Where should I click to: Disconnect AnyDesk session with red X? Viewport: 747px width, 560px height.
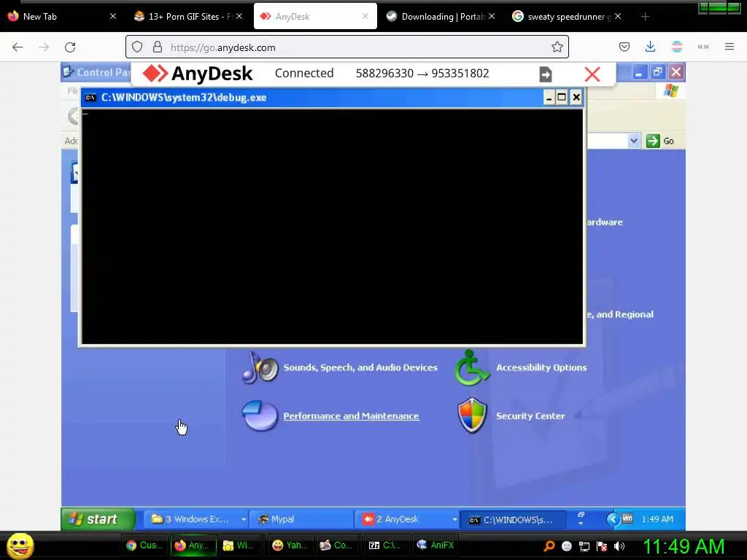point(592,74)
